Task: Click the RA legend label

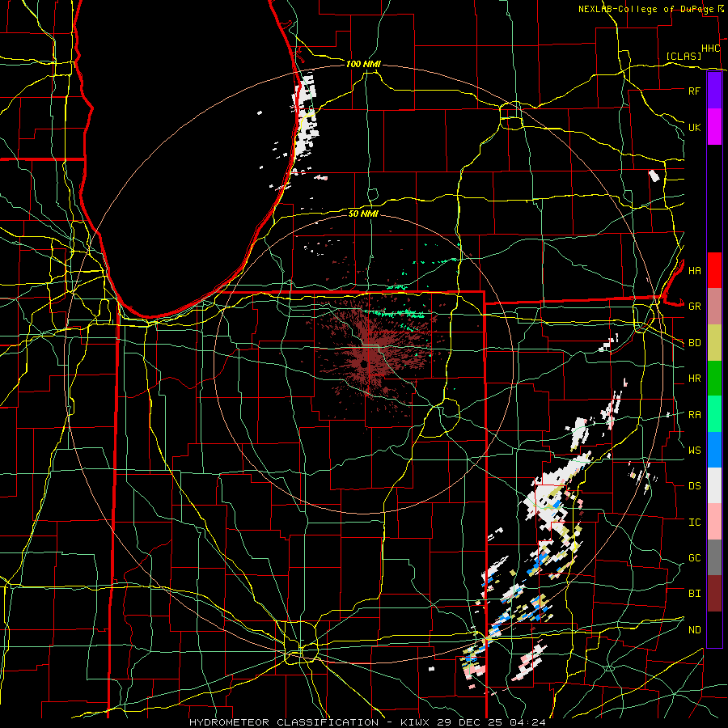Action: (694, 415)
